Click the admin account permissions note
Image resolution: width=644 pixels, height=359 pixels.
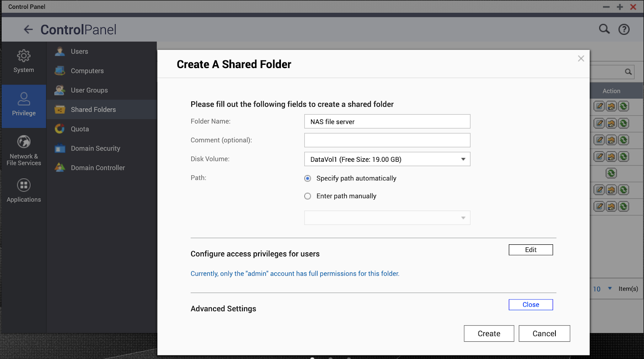(x=295, y=274)
